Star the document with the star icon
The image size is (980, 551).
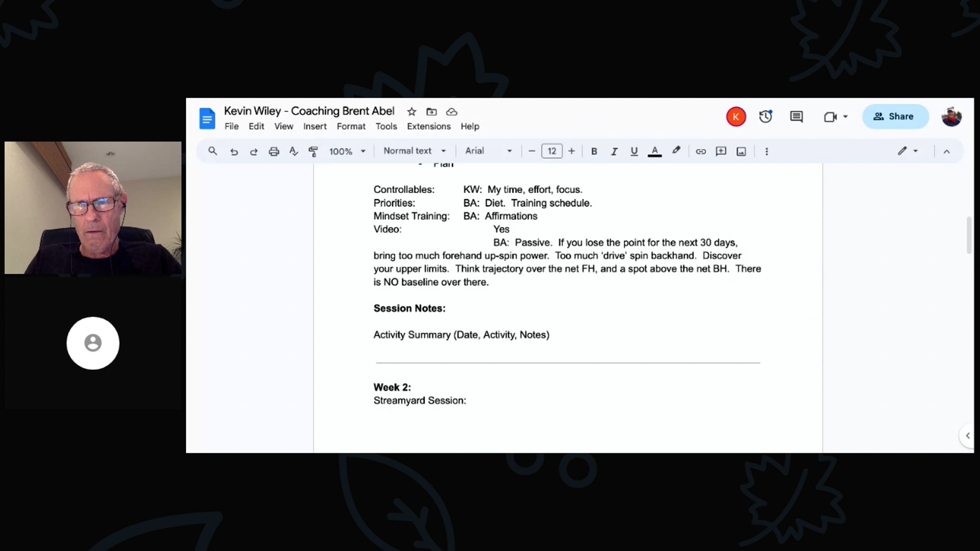[412, 111]
